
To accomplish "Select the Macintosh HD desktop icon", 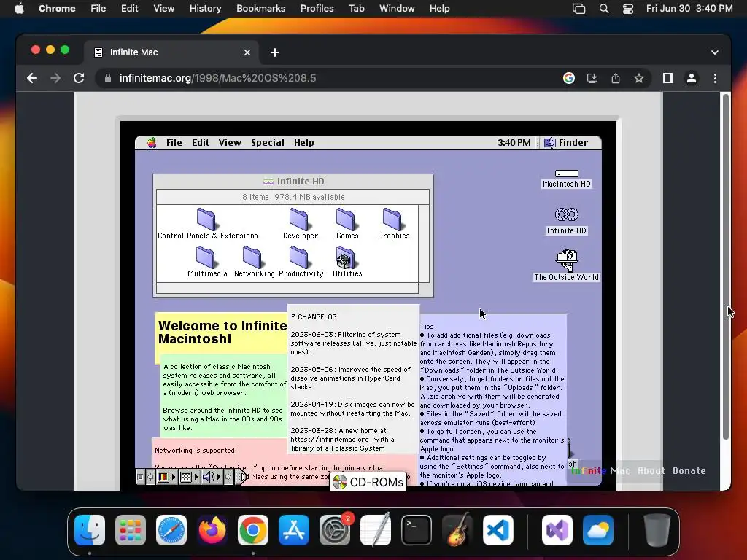I will tap(566, 179).
